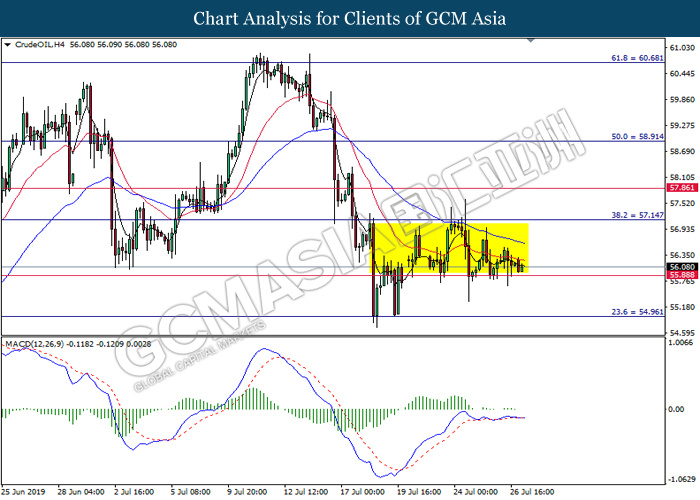Click the 58.690 price scale value

pyautogui.click(x=683, y=152)
